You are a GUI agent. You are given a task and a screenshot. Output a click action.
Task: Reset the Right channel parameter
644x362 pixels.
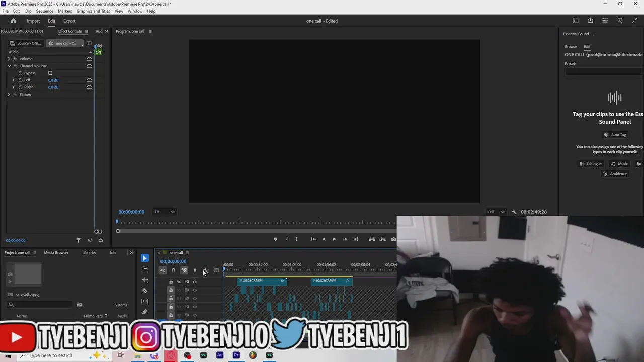click(89, 87)
